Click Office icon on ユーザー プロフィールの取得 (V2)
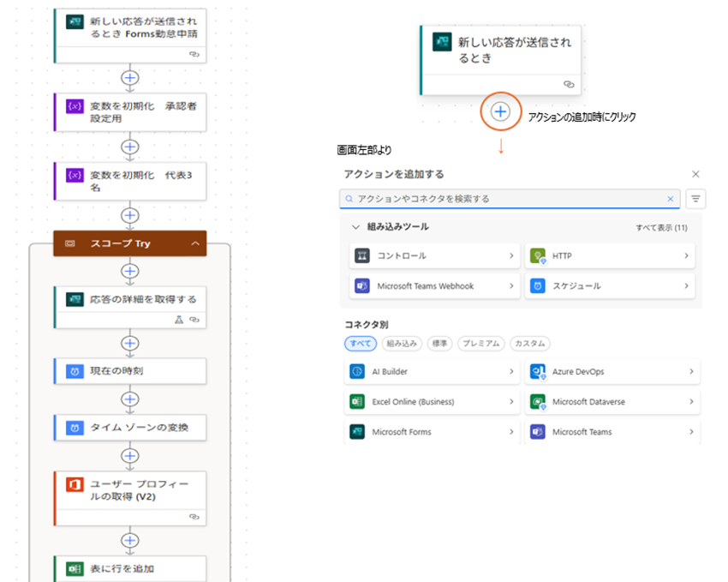Viewport: 728px width, 582px height. (75, 484)
